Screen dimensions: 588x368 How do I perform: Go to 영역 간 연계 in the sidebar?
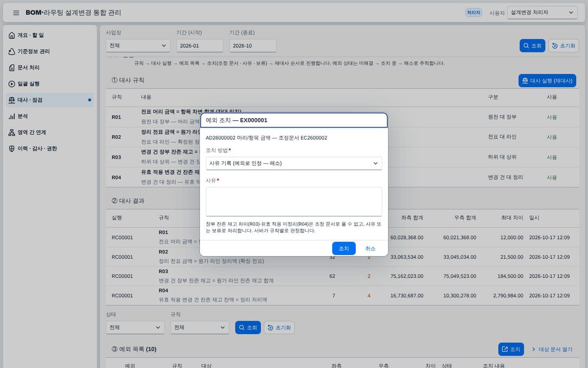point(50,132)
